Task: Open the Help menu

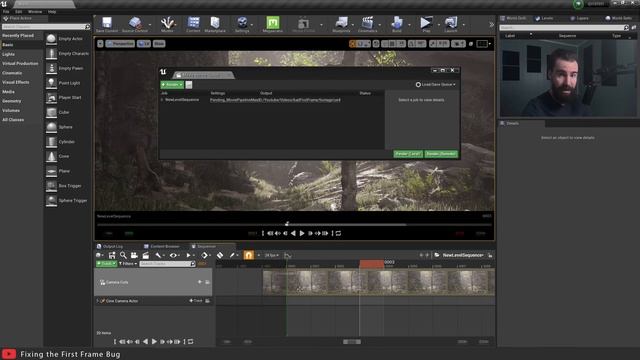Action: coord(52,11)
